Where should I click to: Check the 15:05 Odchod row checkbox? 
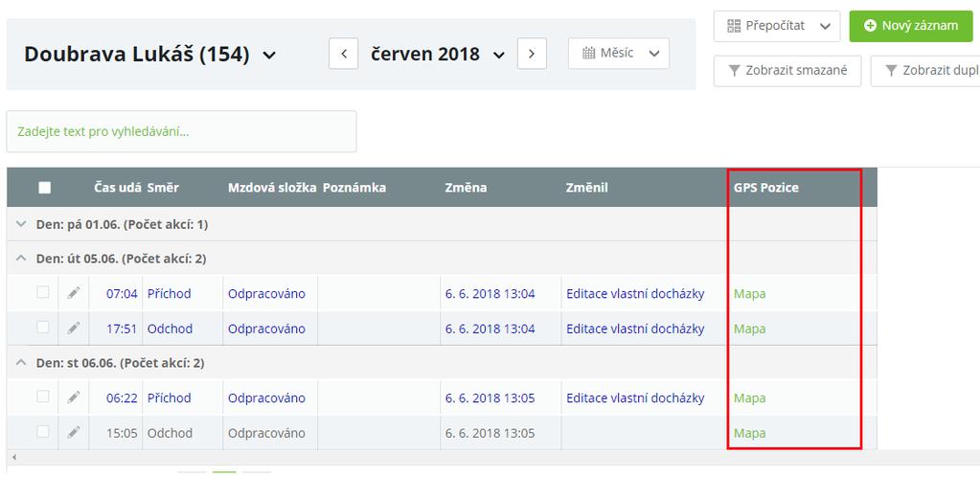(42, 431)
